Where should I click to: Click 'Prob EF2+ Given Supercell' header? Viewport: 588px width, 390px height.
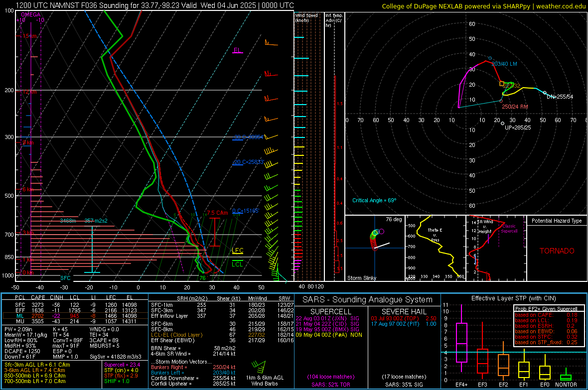546,309
